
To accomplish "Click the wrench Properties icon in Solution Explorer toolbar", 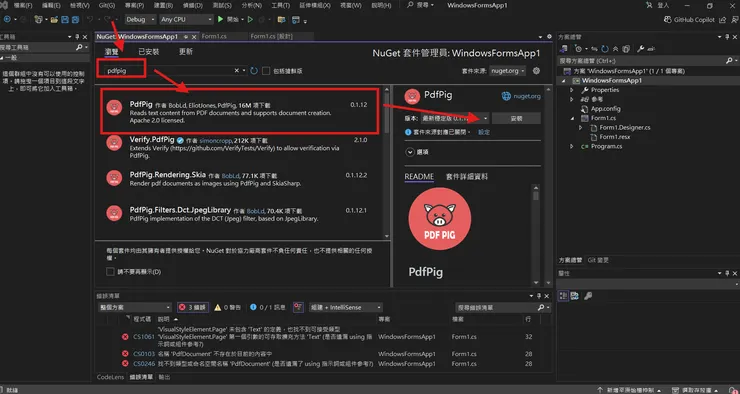I will 640,49.
